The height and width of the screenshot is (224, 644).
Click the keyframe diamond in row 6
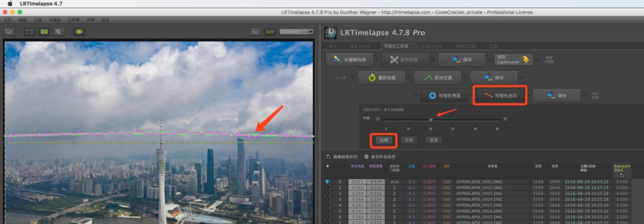pos(327,216)
